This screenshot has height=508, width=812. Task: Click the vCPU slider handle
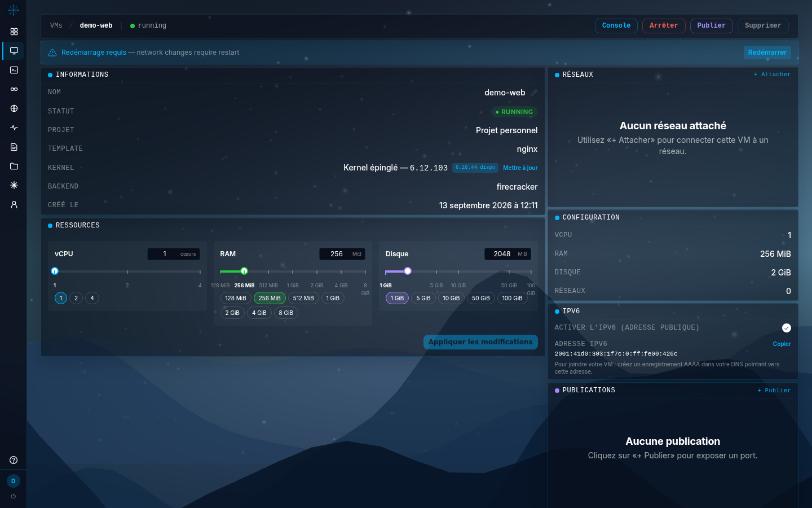pyautogui.click(x=55, y=271)
